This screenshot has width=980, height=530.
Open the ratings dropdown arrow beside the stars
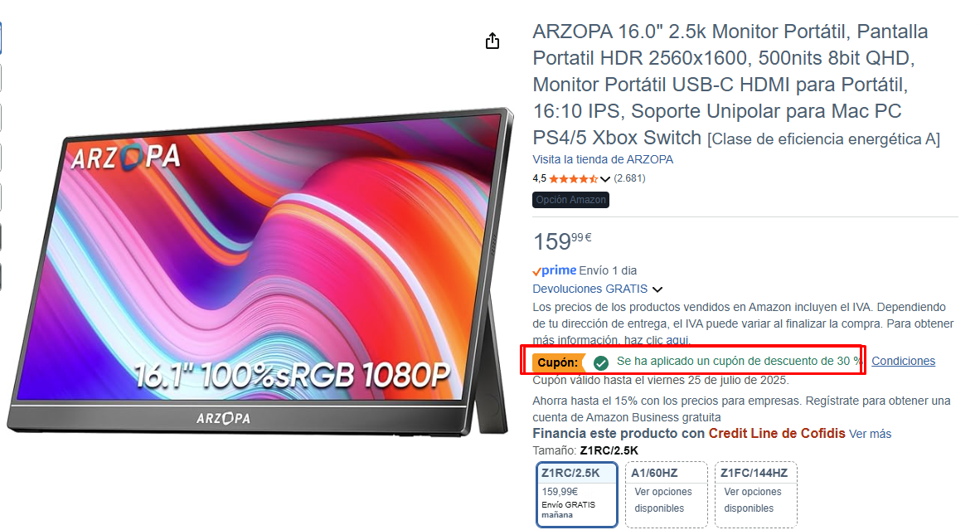tap(605, 179)
